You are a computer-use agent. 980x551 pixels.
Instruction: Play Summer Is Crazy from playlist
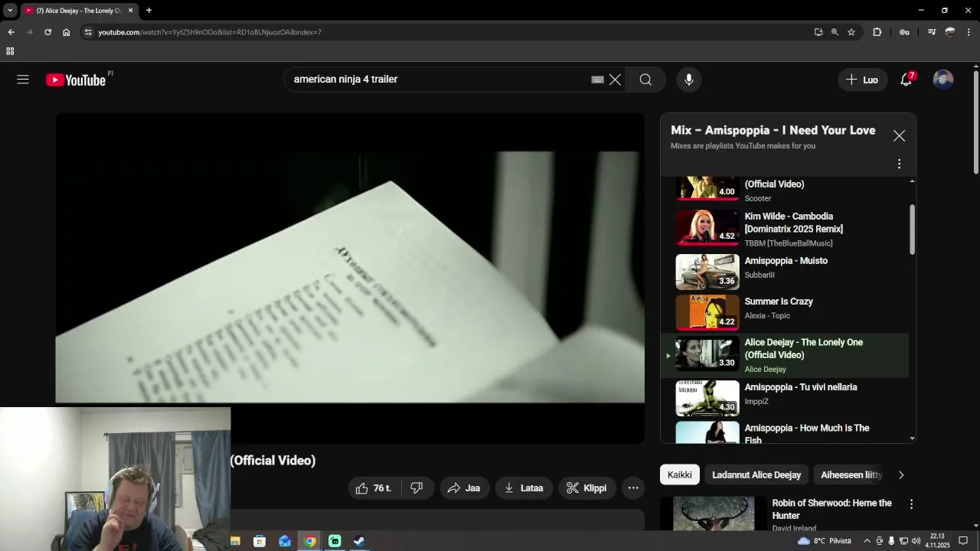coord(784,312)
